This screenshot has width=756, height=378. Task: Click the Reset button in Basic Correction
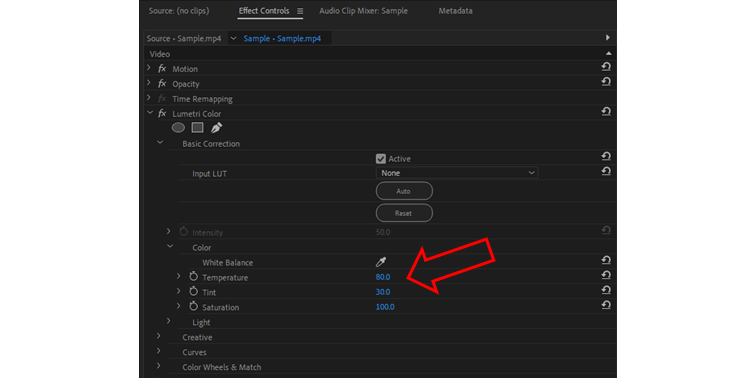coord(404,213)
